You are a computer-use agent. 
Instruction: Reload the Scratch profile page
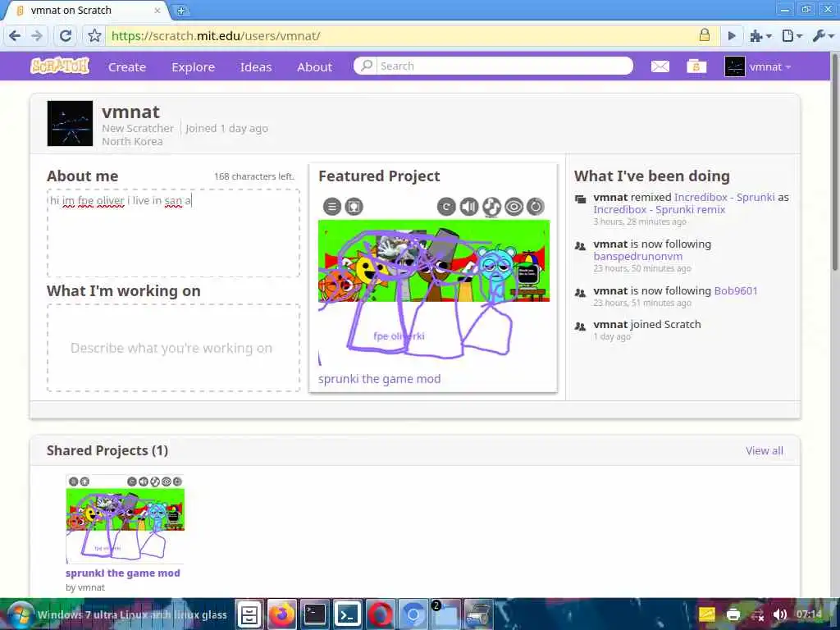[x=66, y=36]
